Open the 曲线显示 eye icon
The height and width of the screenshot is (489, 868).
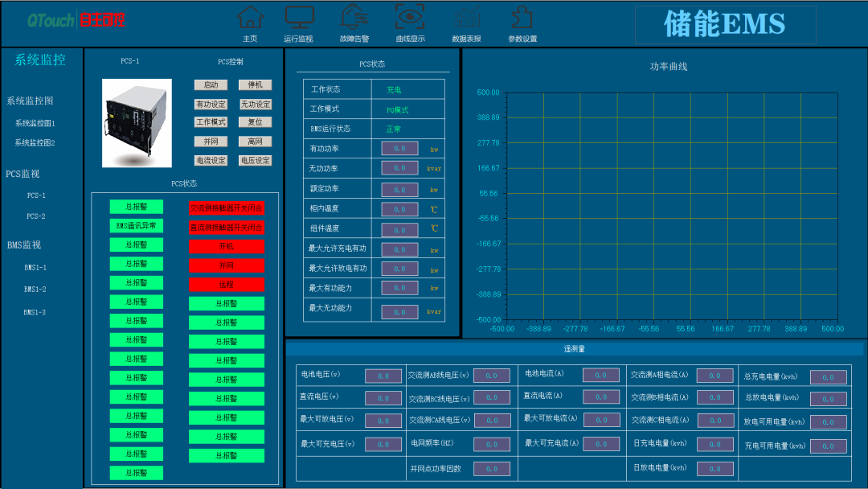[x=410, y=17]
